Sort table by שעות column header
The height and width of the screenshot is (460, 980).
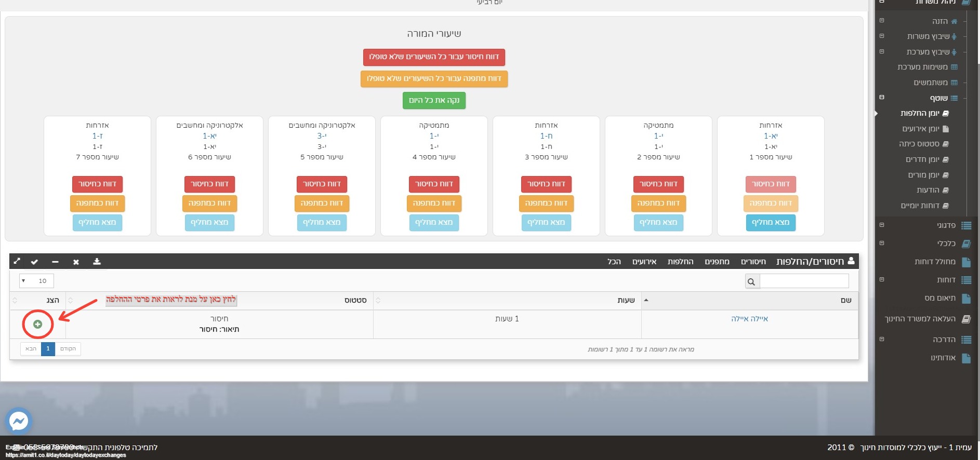click(x=507, y=300)
